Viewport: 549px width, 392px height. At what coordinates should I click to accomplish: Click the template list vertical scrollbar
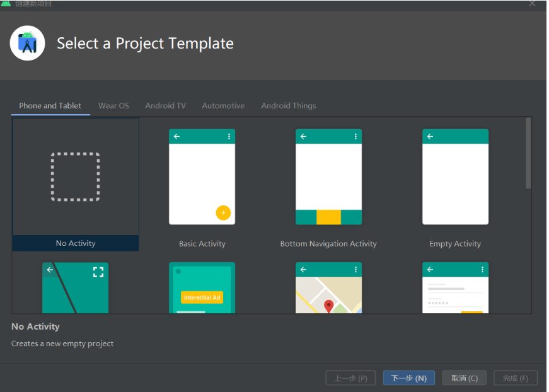528,153
